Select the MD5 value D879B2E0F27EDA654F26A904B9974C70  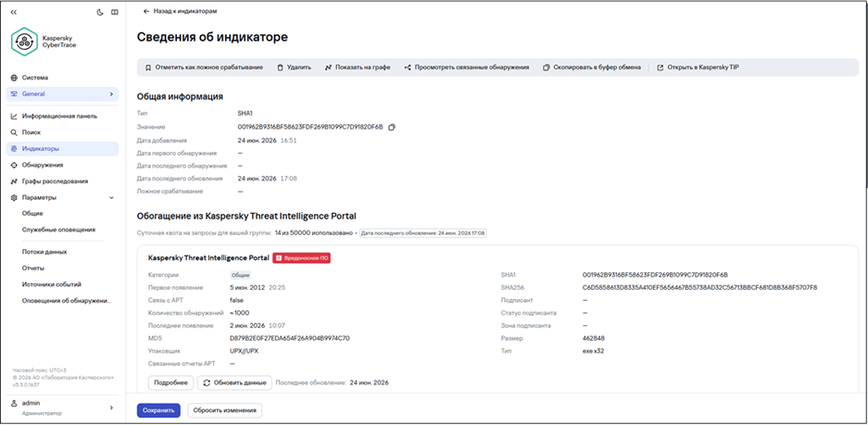click(290, 338)
